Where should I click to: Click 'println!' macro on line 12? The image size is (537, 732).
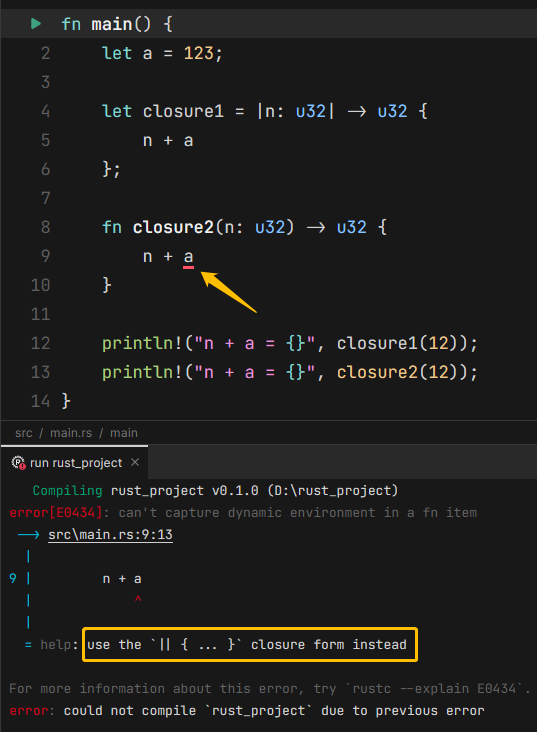point(142,344)
